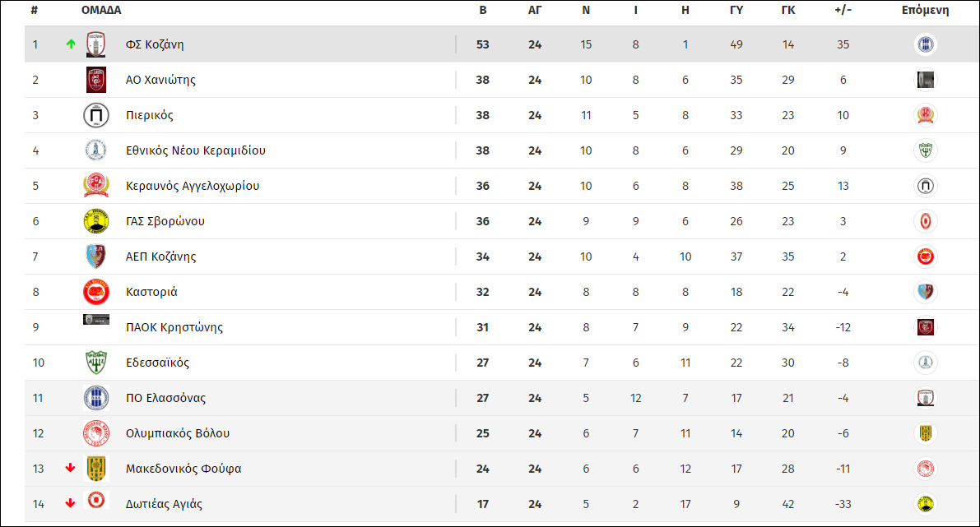This screenshot has height=527, width=980.
Task: Click the Επόμενη column header
Action: click(925, 10)
